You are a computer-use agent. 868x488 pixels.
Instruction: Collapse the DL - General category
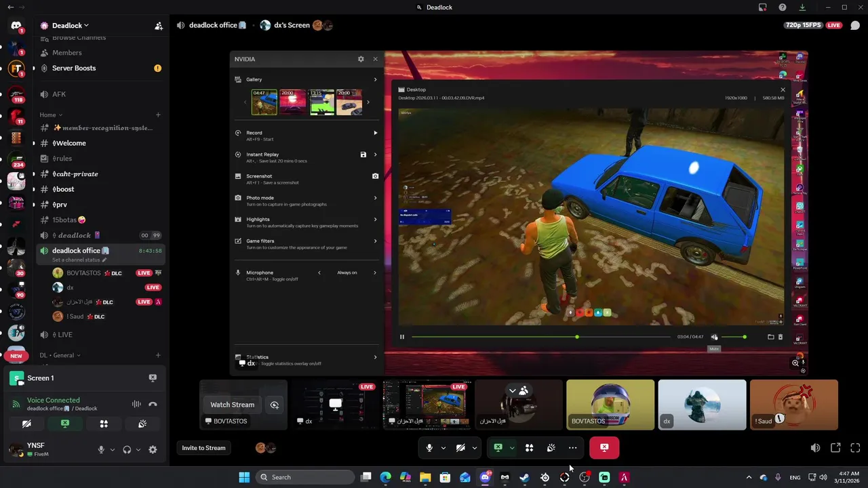pos(60,355)
